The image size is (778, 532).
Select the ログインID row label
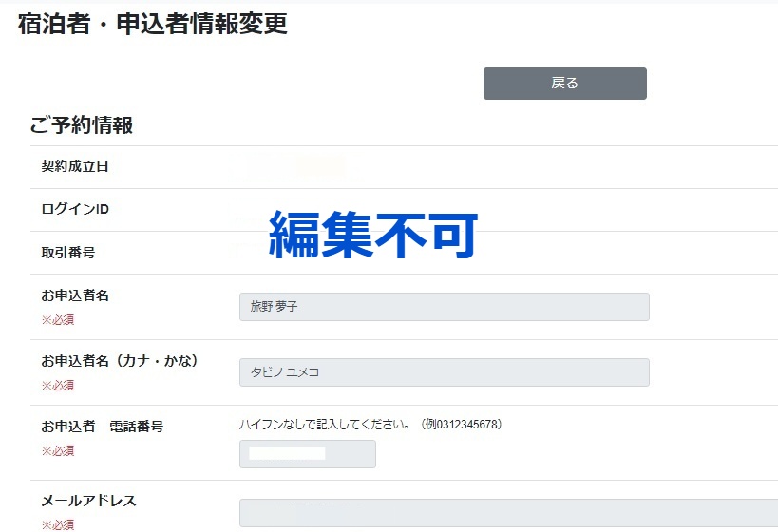pos(75,209)
